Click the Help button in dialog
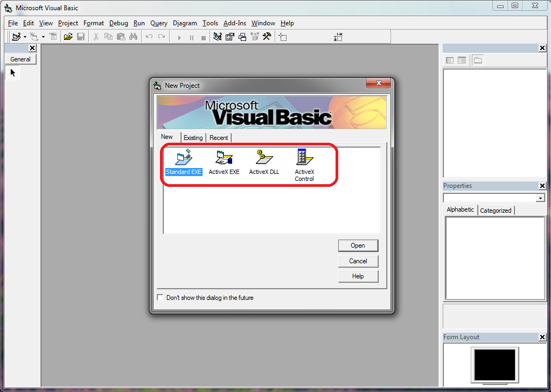Screen dimensions: 551x392 (x=358, y=276)
